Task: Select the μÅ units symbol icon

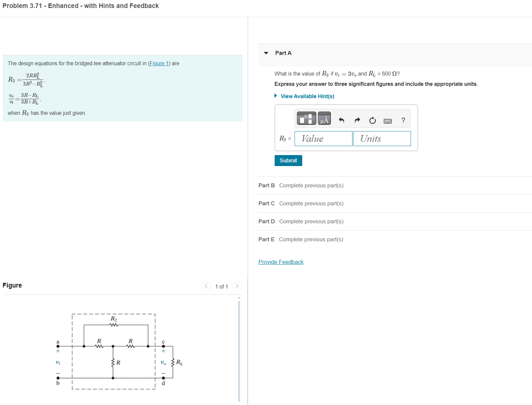Action: (x=324, y=118)
